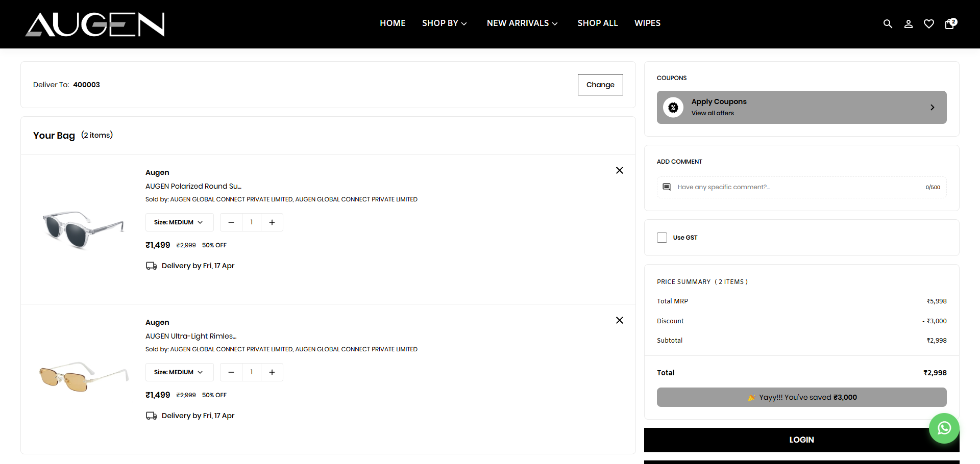This screenshot has width=980, height=464.
Task: Open Apply Coupons chevron arrow
Action: pos(933,107)
